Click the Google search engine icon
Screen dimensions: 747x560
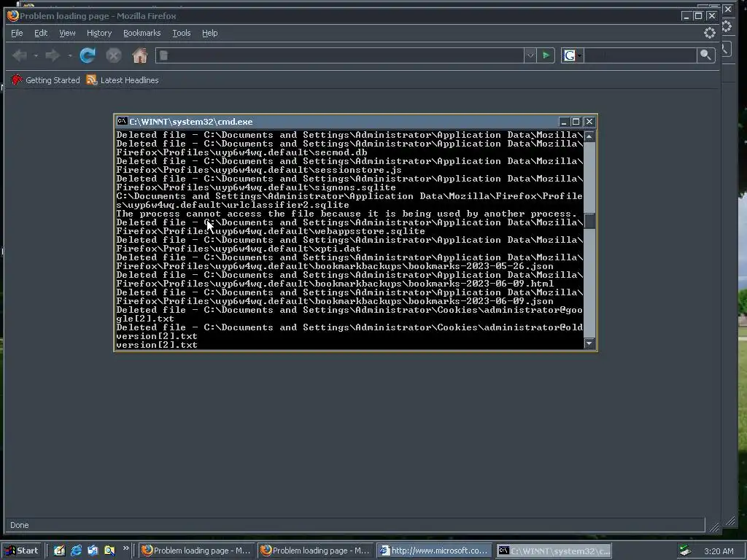click(569, 55)
